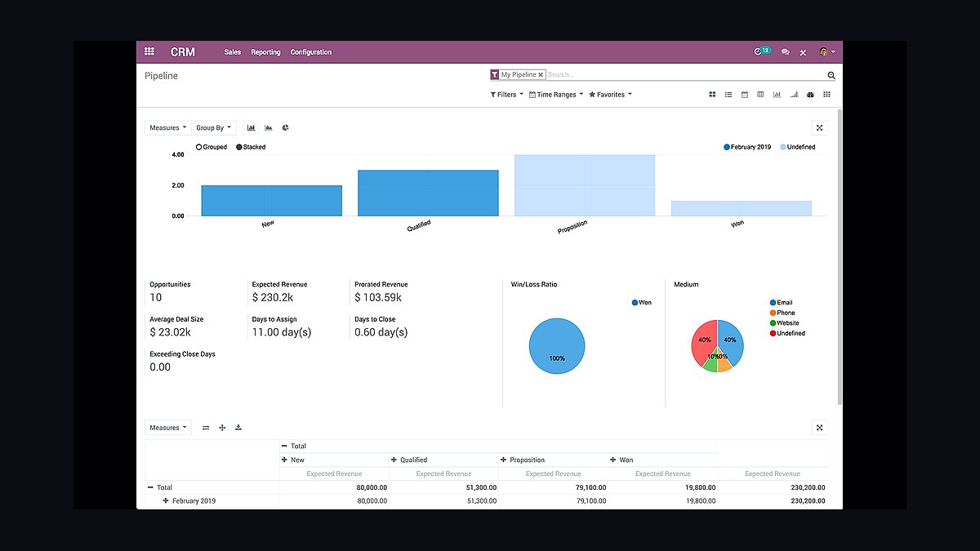Open the Time Ranges dropdown
Image resolution: width=980 pixels, height=551 pixels.
coord(556,95)
